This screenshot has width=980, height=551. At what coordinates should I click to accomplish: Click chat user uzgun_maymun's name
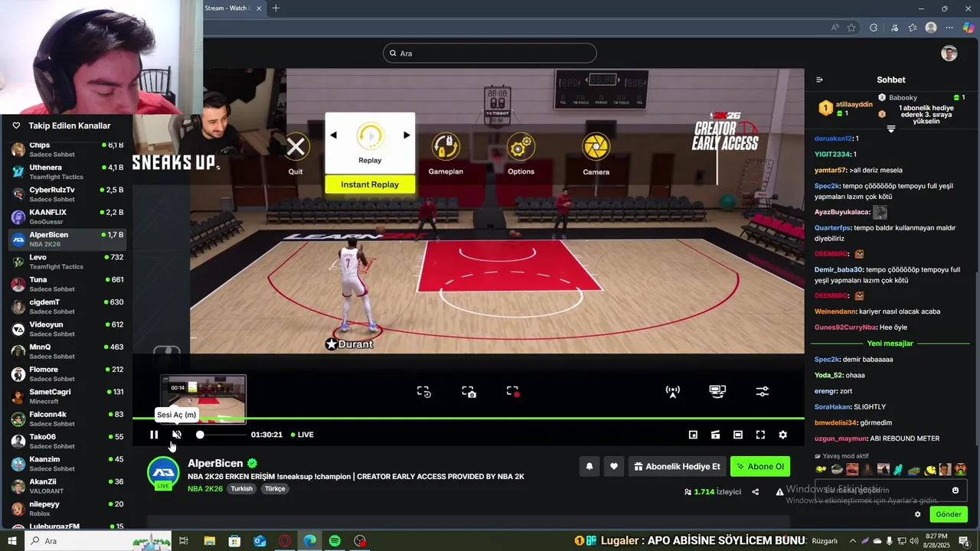[x=841, y=439]
